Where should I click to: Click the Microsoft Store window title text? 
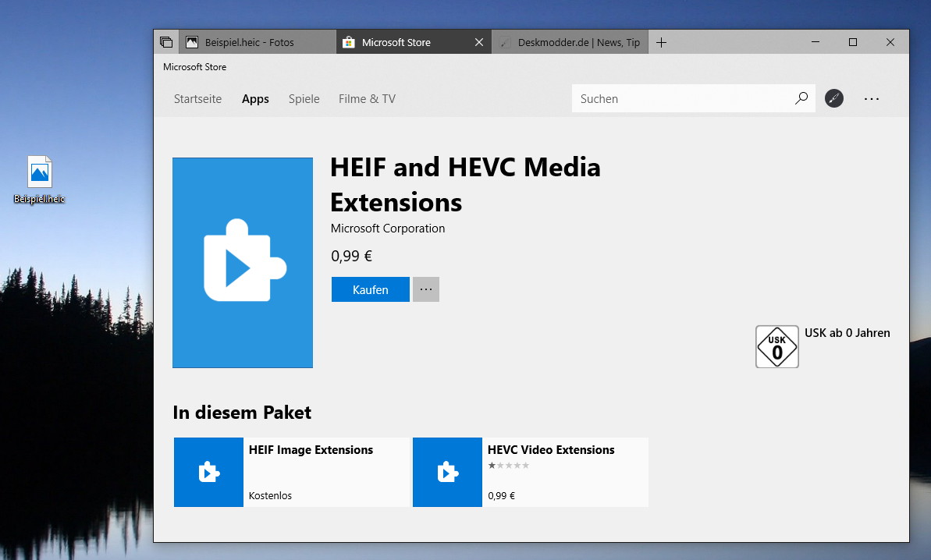[195, 67]
